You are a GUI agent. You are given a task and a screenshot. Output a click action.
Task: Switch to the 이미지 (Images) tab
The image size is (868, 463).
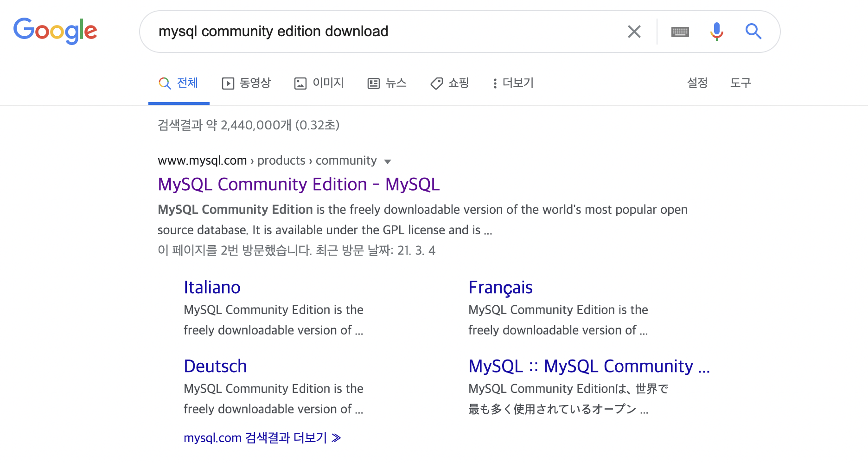[x=319, y=83]
